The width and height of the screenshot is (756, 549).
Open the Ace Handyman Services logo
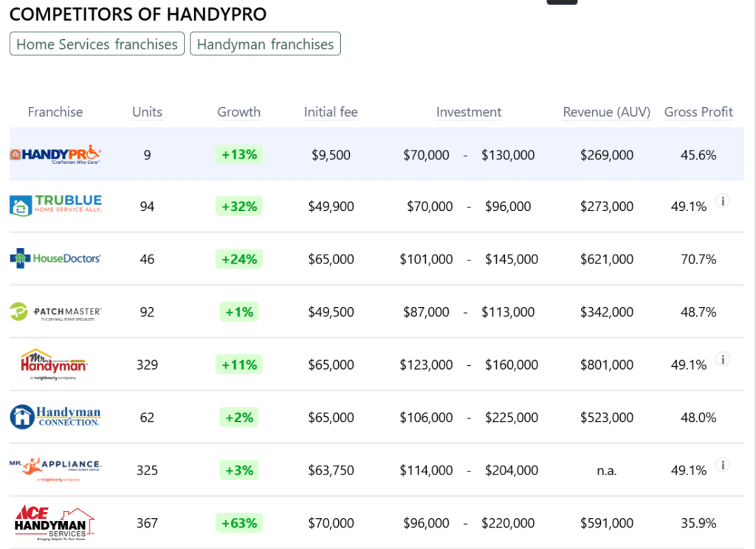click(x=54, y=523)
